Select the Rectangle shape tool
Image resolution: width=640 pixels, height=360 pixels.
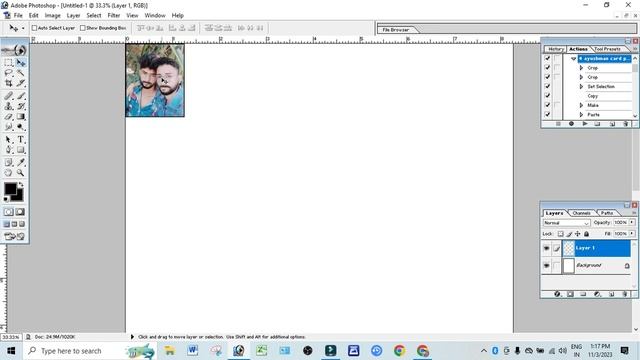[21, 150]
